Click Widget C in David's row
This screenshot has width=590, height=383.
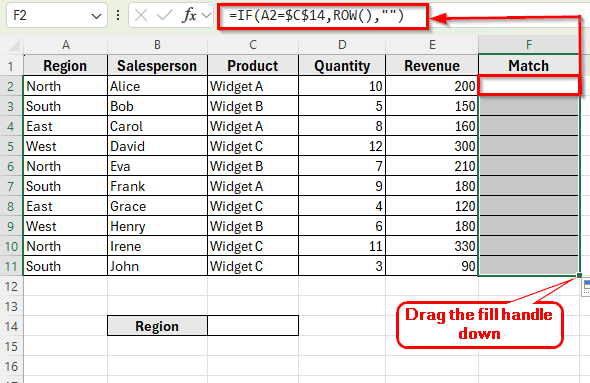point(253,146)
